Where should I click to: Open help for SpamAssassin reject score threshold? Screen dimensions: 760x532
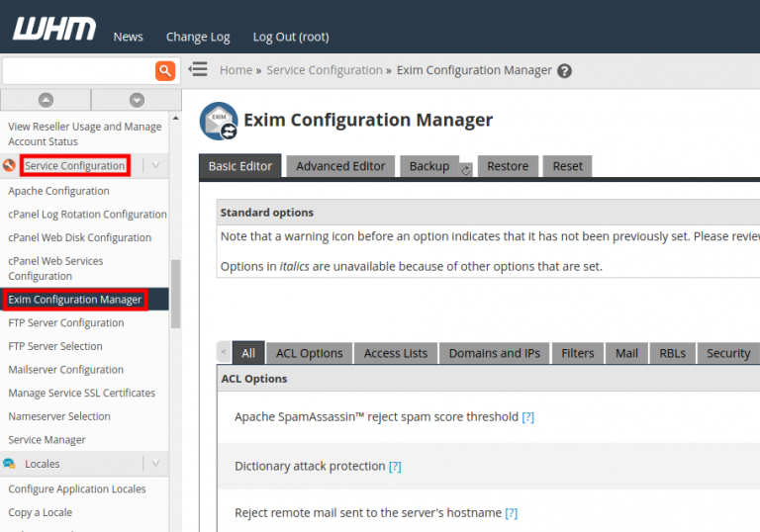(x=527, y=416)
